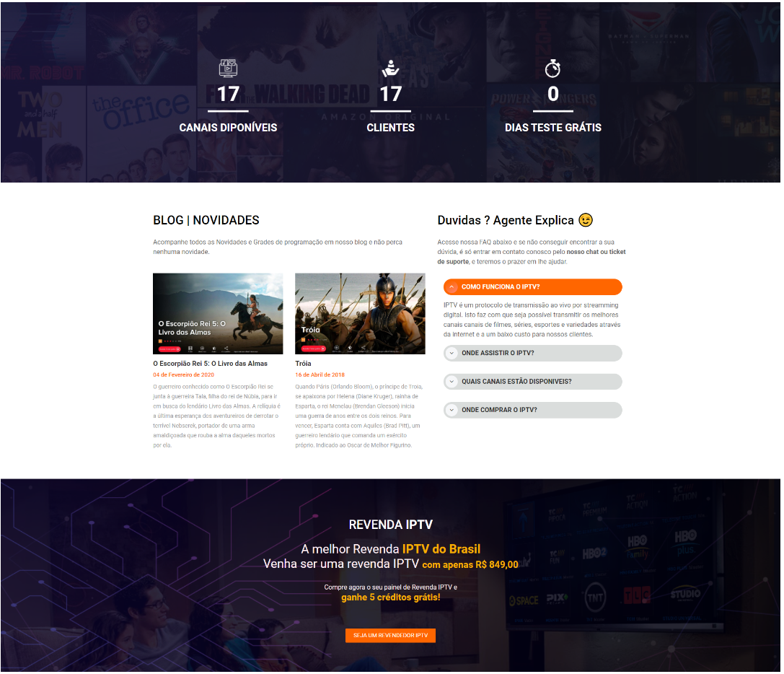Click the number 0 above Dias Teste Grátis
Image resolution: width=784 pixels, height=674 pixels.
[553, 94]
